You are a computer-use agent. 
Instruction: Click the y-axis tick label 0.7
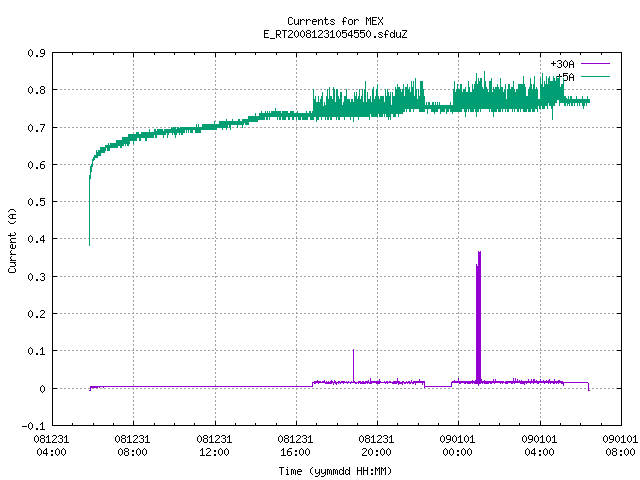pos(36,128)
